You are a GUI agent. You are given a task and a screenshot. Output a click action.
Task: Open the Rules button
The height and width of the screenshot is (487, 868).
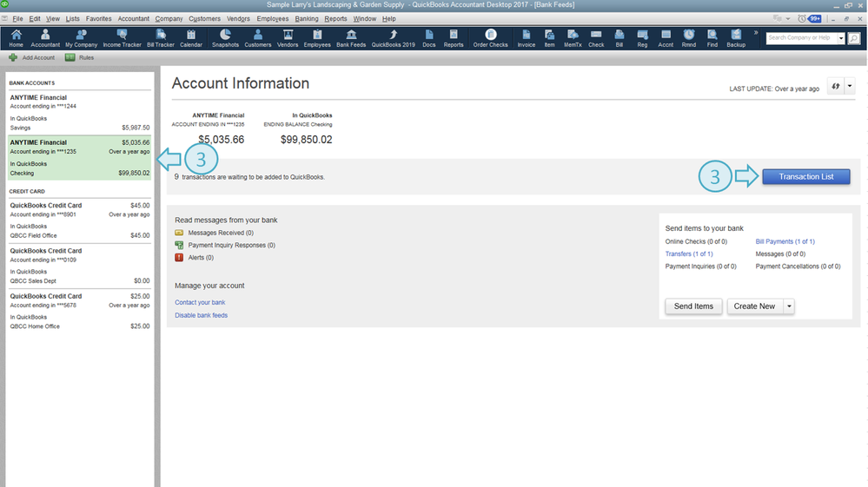[x=80, y=57]
